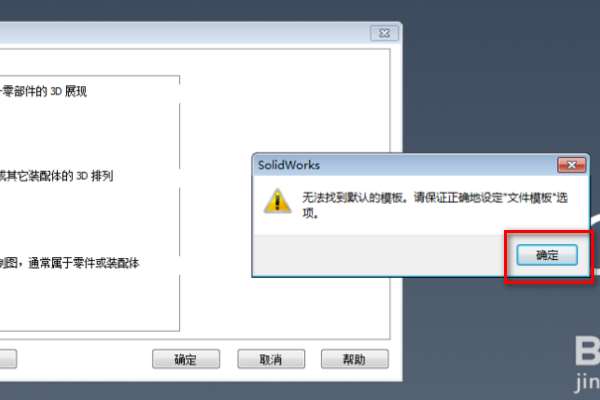This screenshot has width=600, height=400.
Task: Select the 其它装配体的 3D 排列 description
Action: click(56, 176)
